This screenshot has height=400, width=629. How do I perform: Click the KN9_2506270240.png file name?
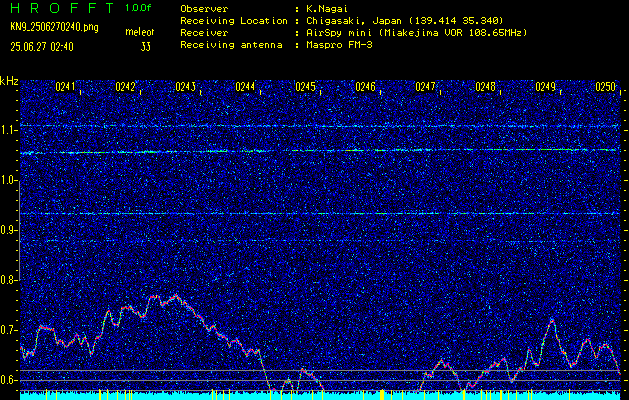point(54,27)
